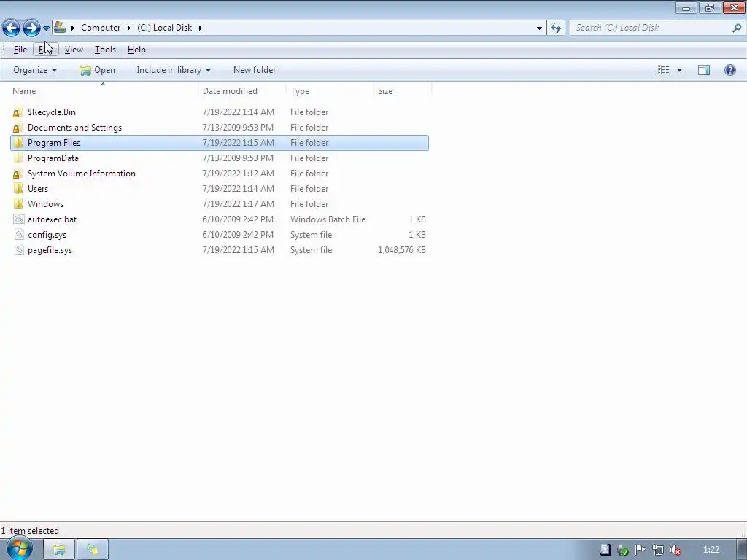
Task: Go forward with the Forward arrow button
Action: coord(31,28)
